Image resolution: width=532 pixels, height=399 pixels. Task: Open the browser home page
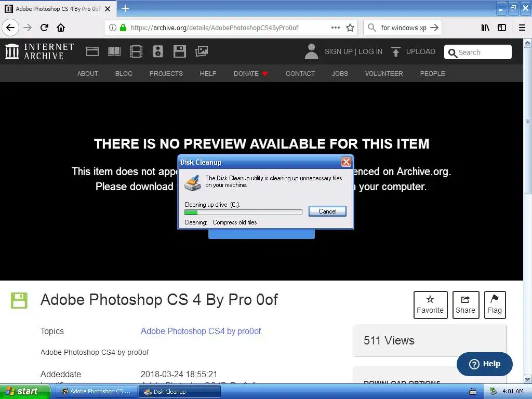[x=61, y=28]
